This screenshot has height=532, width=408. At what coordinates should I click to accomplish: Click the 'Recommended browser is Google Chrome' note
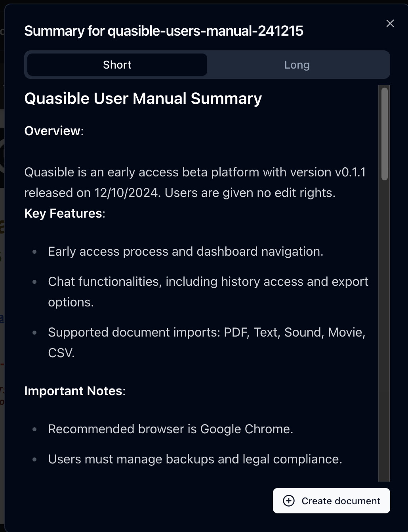[x=170, y=429]
